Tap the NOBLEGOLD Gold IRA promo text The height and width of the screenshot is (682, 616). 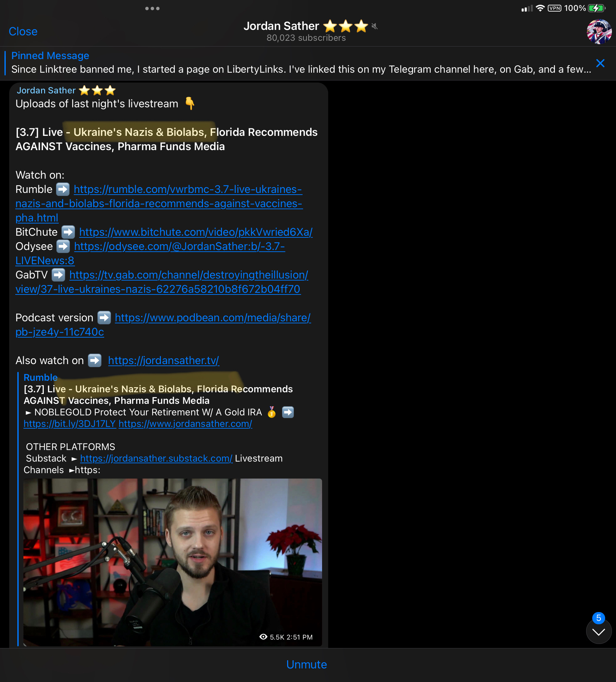[148, 412]
